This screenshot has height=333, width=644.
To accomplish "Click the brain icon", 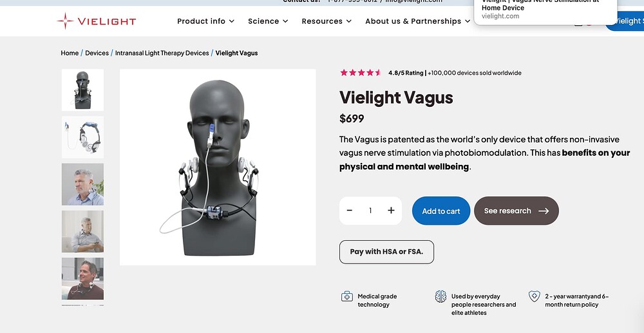I will pyautogui.click(x=440, y=296).
